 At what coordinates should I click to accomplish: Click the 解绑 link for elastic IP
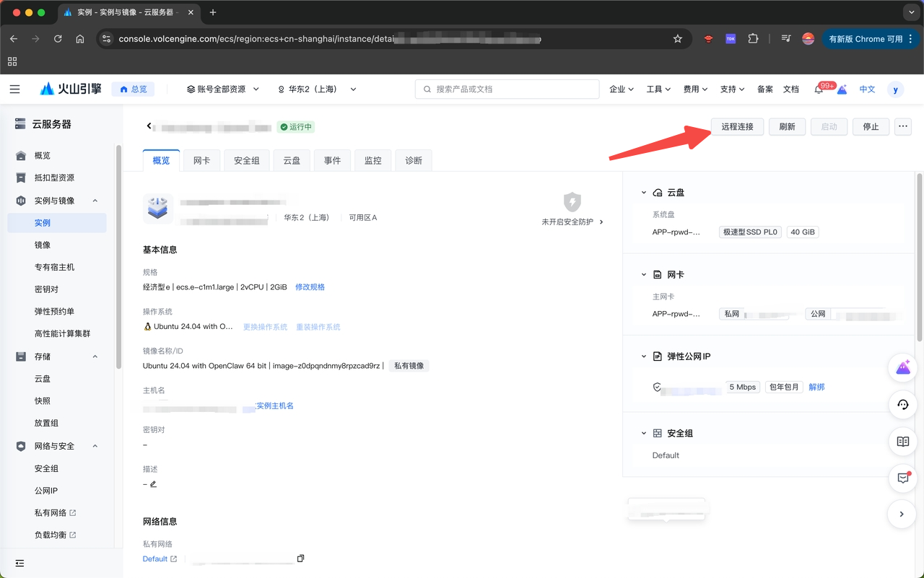pyautogui.click(x=816, y=387)
